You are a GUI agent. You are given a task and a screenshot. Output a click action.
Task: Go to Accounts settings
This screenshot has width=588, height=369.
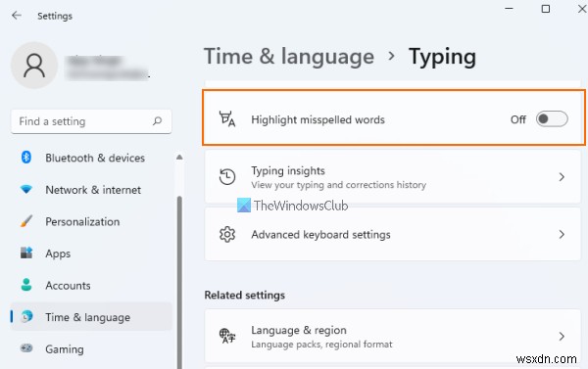coord(91,285)
